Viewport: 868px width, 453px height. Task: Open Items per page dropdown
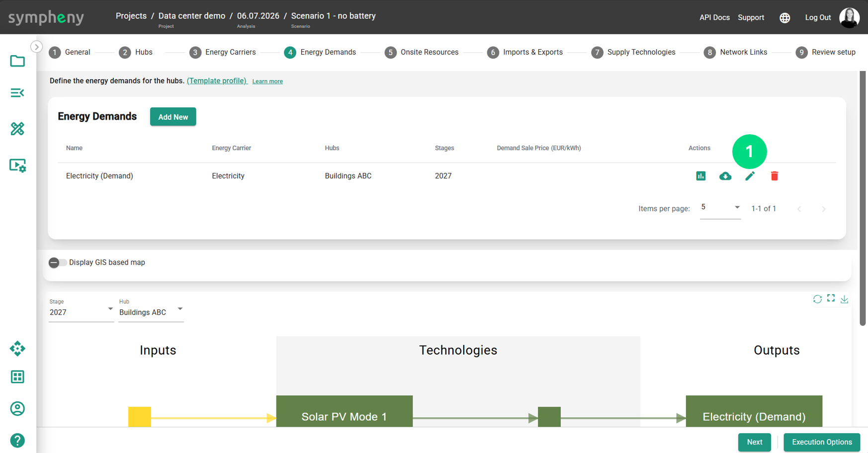point(720,208)
